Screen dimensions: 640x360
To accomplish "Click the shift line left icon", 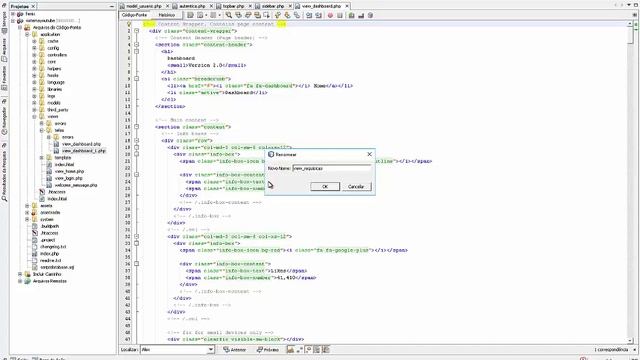I will tap(309, 15).
